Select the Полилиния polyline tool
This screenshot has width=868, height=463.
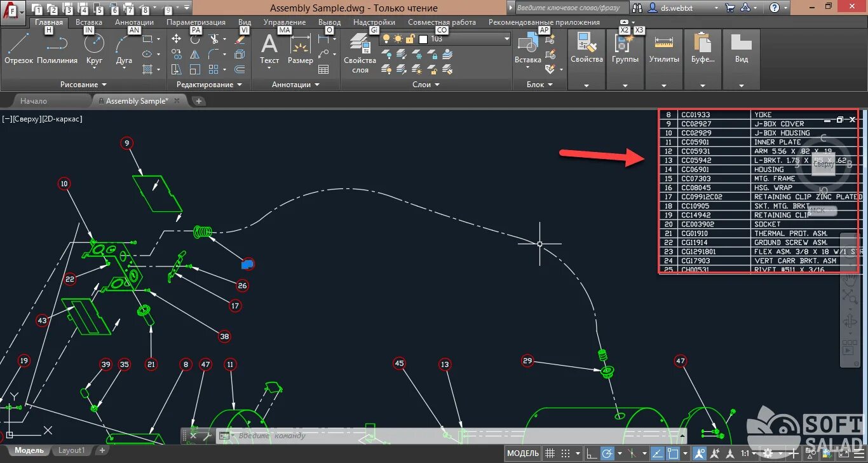57,49
